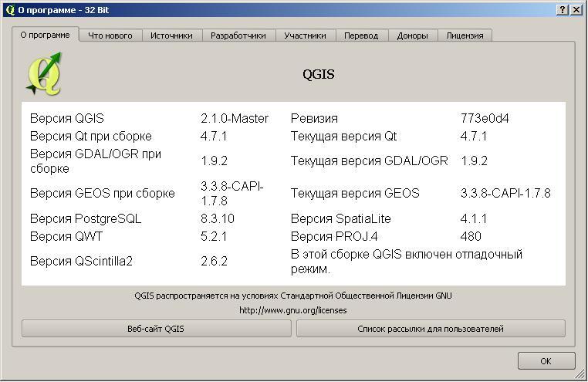
Task: Click the http://www.gnu.org/licenses link text
Action: coord(293,310)
